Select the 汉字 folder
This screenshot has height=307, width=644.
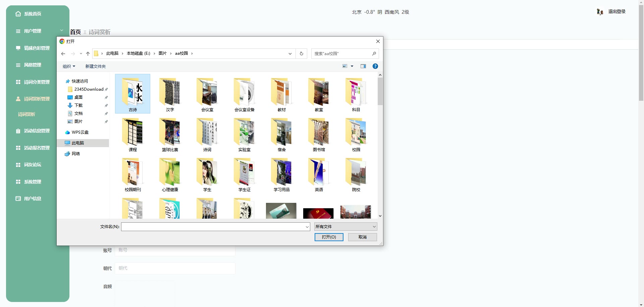[x=170, y=94]
